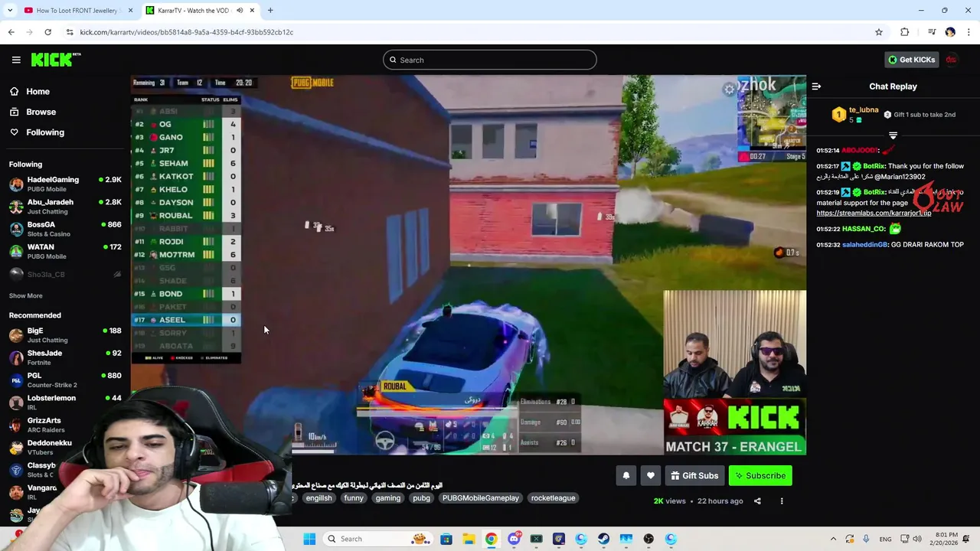Expand followed list with Show more
980x551 pixels.
pos(26,295)
